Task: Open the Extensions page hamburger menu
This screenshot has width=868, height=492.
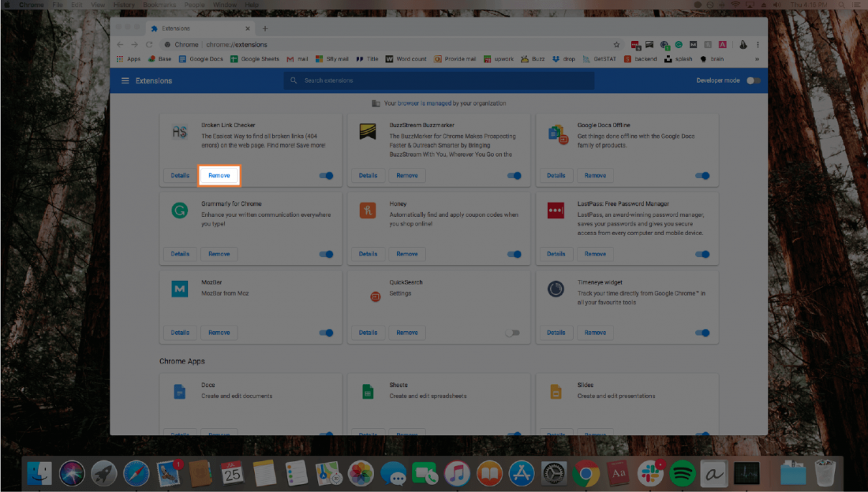Action: coord(125,80)
